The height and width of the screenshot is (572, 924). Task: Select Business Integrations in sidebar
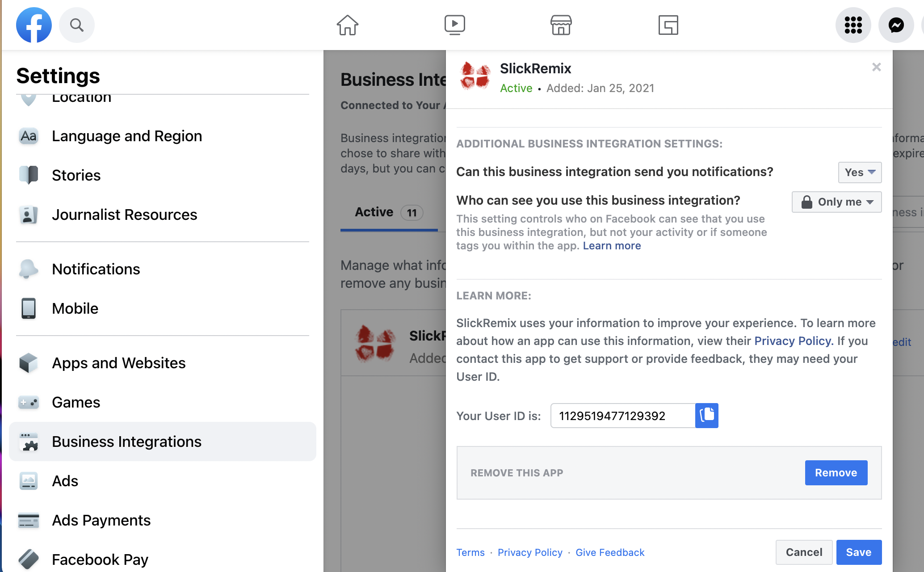[163, 442]
